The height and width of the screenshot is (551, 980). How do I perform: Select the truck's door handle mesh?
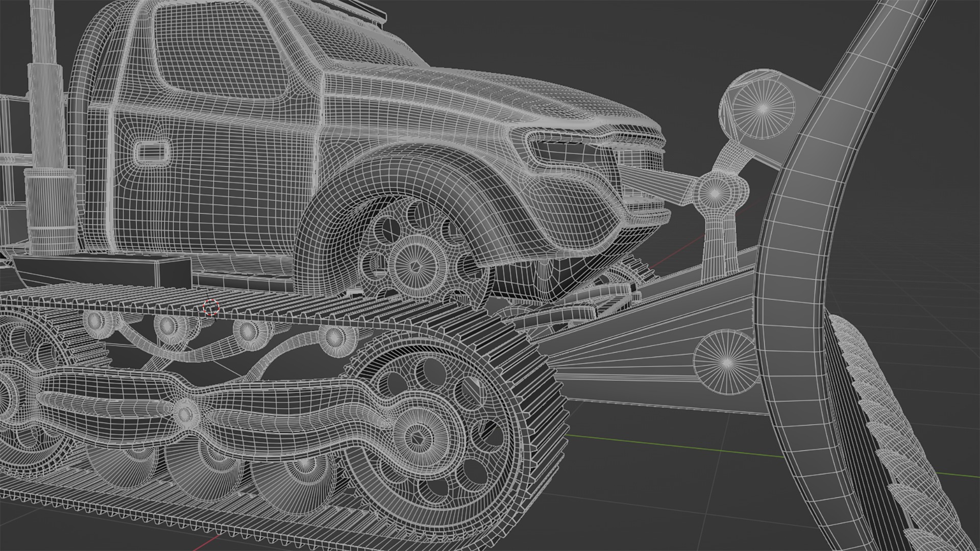(x=151, y=151)
